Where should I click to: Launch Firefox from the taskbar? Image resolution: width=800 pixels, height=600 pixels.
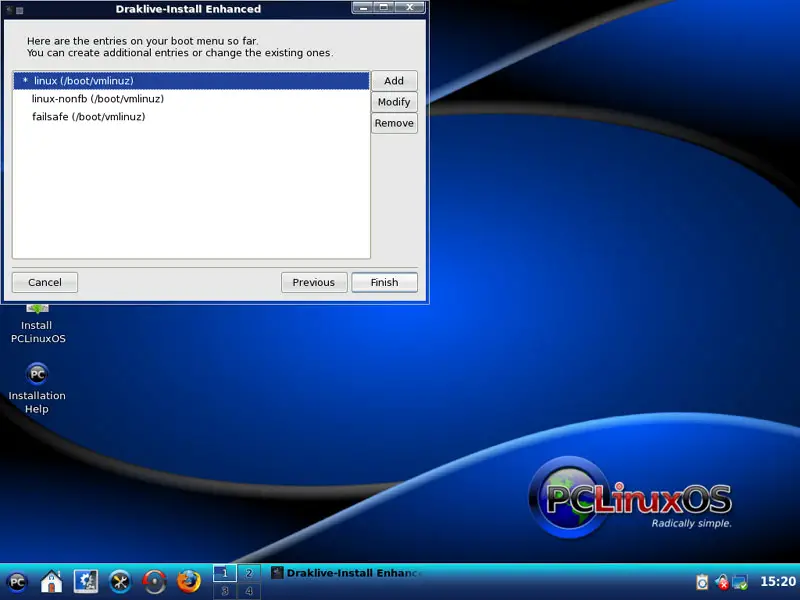[x=189, y=582]
